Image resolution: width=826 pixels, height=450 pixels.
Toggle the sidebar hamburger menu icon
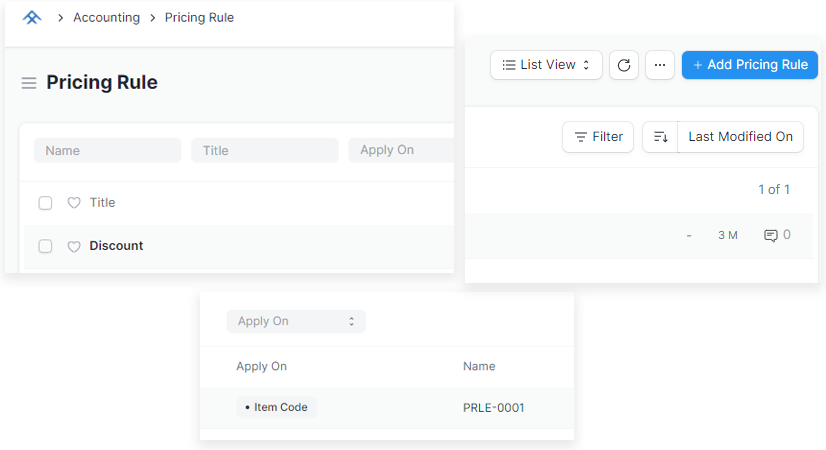29,83
